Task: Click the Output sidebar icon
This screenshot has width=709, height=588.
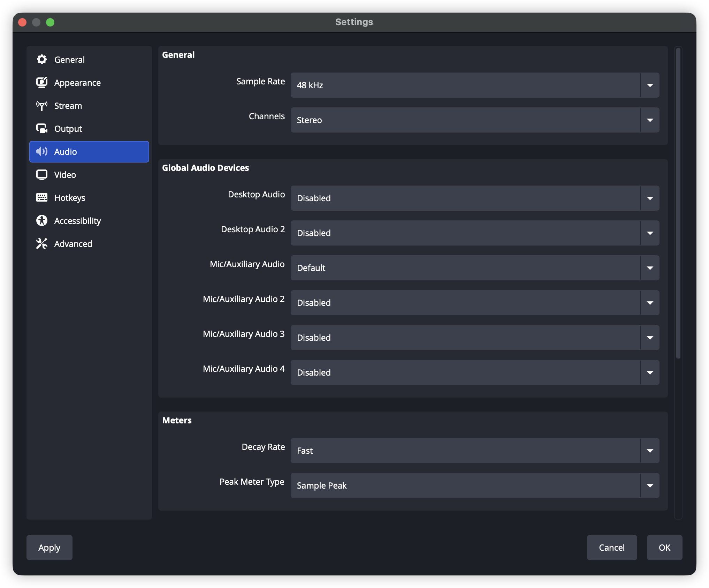Action: 42,129
